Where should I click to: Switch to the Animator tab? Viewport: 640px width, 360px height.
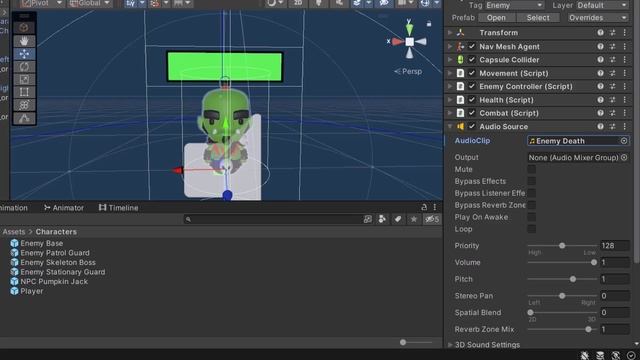[x=64, y=208]
